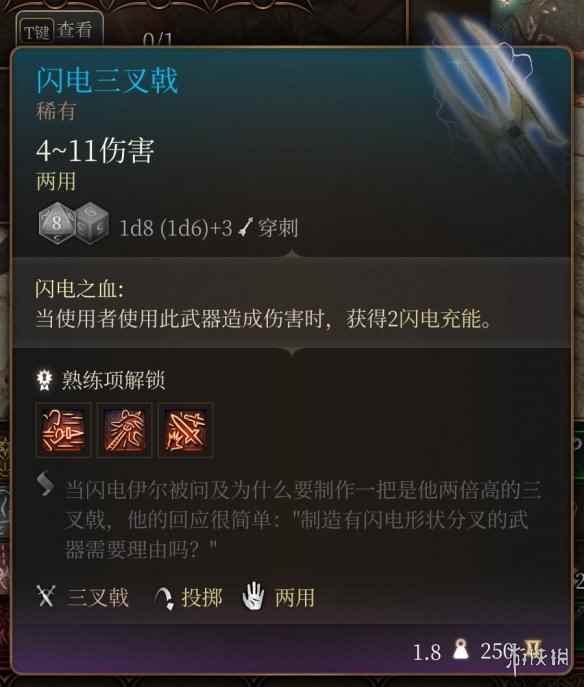Click the weight bag icon

[460, 649]
